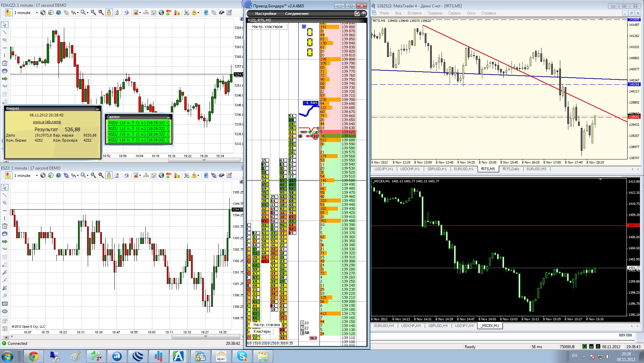Select the green arrow tool in FDAXZ2 chart

(5, 79)
